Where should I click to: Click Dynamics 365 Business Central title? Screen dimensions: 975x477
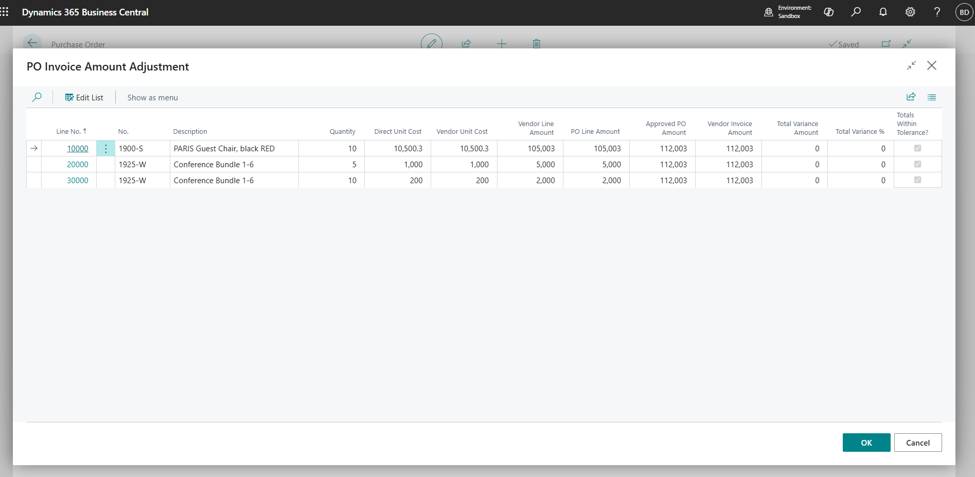tap(85, 12)
